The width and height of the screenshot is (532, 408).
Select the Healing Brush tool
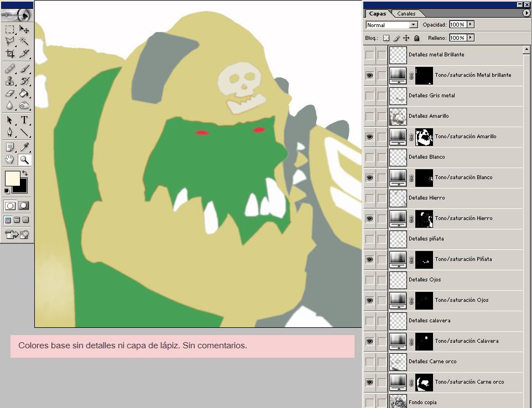tap(10, 69)
